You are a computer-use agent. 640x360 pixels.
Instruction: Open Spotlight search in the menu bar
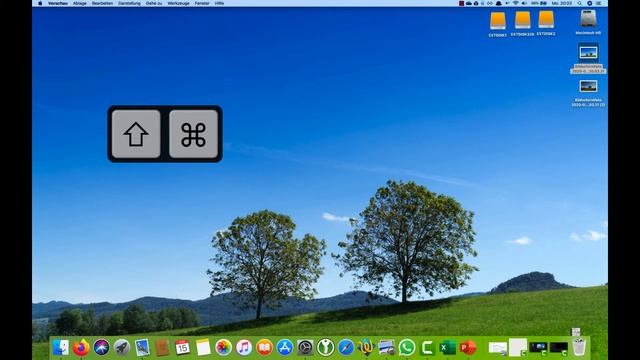[x=580, y=3]
